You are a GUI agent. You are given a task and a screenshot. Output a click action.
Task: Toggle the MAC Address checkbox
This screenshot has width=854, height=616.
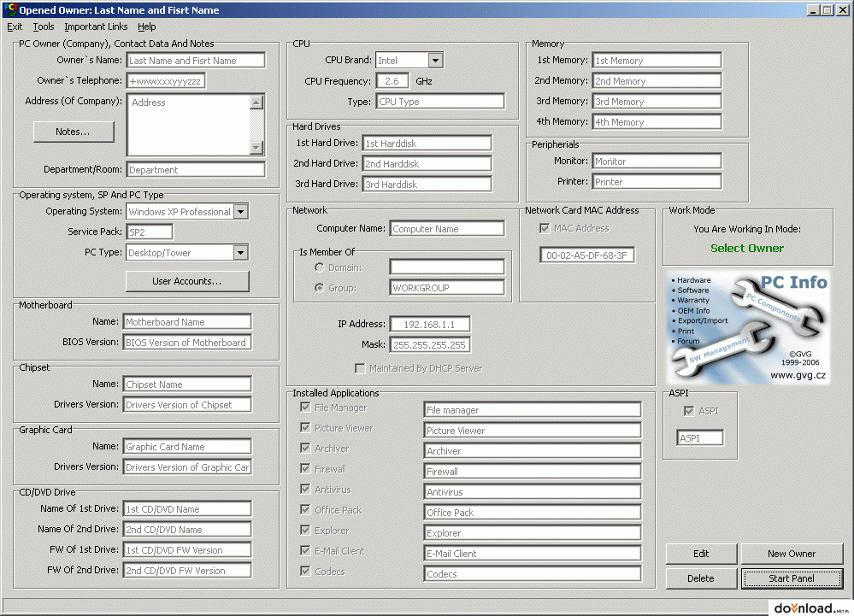click(545, 229)
